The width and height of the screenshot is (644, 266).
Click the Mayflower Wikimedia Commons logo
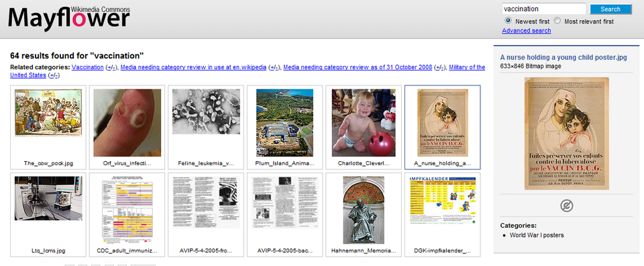point(69,18)
